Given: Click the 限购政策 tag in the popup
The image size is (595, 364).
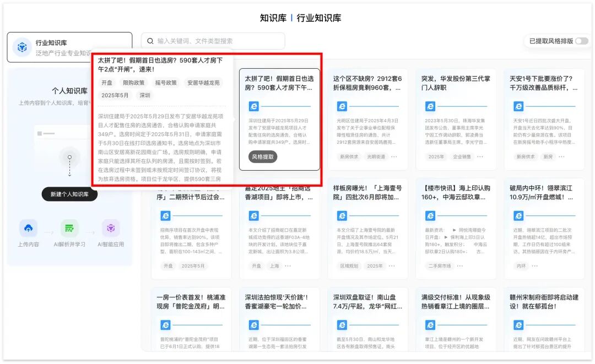Looking at the screenshot, I should click(x=133, y=83).
